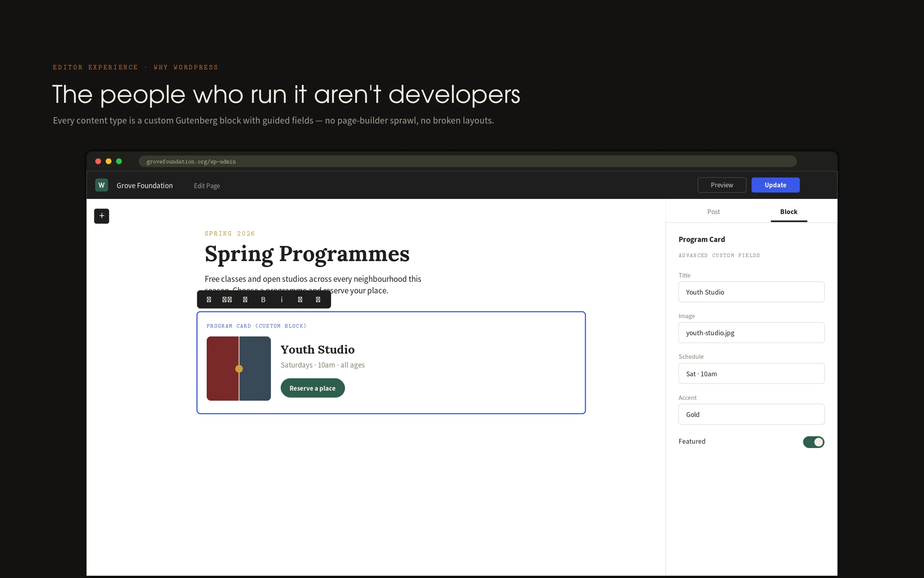Screen dimensions: 924x578
Task: Click the red close window dot
Action: coord(98,161)
